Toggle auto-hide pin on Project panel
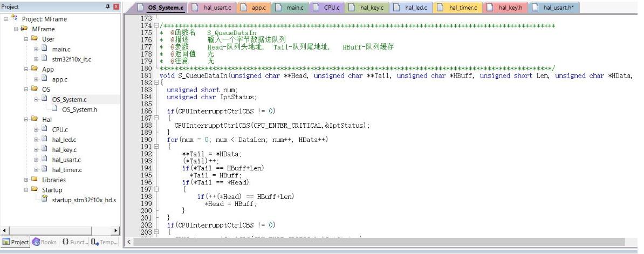This screenshot has height=254, width=644. click(x=108, y=6)
